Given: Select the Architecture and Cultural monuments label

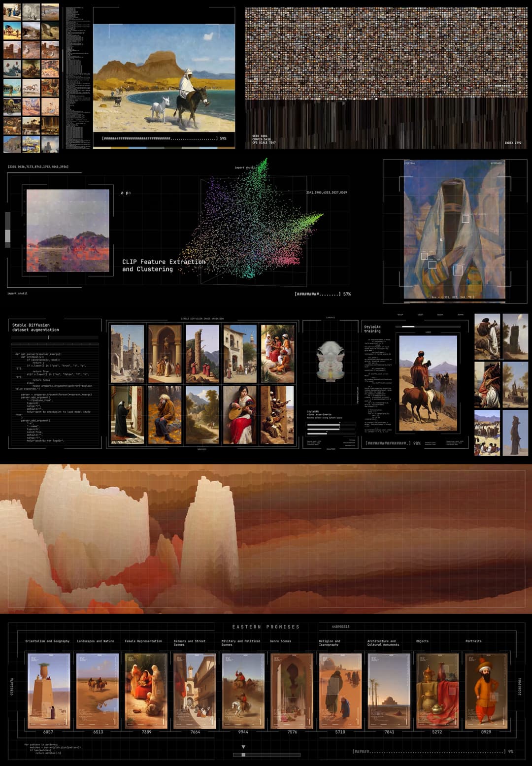Looking at the screenshot, I should [x=382, y=643].
